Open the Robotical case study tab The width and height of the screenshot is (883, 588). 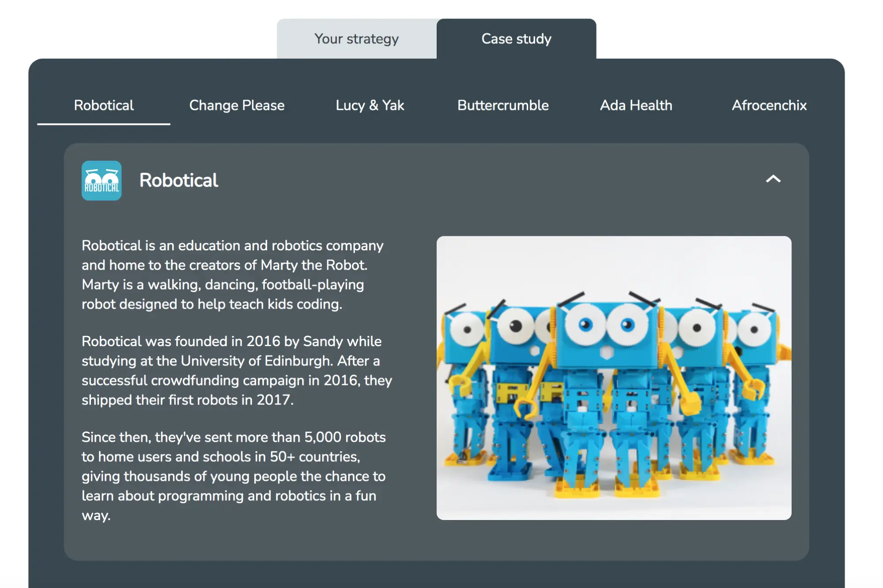click(x=104, y=106)
